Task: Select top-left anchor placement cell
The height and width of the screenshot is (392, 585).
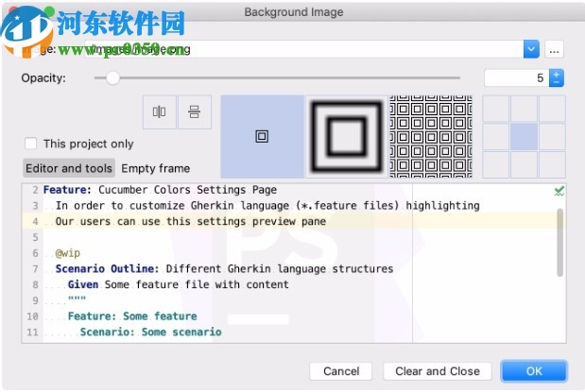Action: (496, 109)
